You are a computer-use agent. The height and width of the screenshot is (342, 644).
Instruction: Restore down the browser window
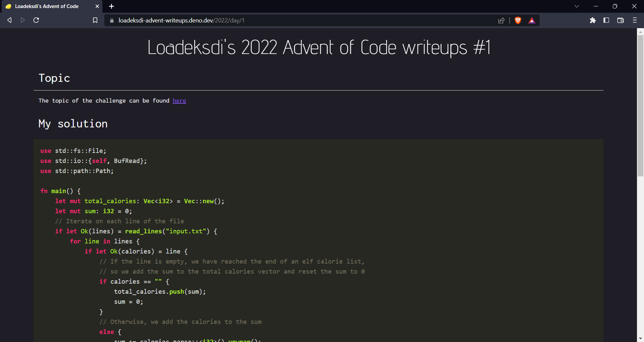click(x=615, y=6)
